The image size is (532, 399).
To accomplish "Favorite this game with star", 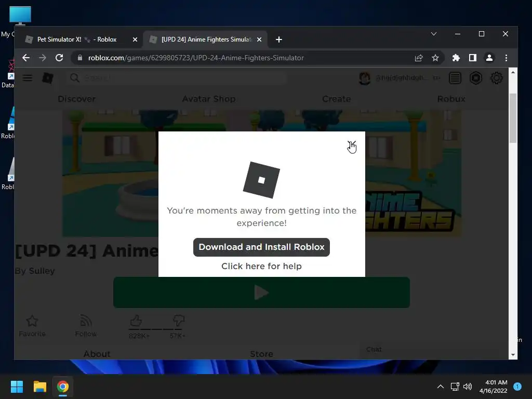I will coord(32,326).
